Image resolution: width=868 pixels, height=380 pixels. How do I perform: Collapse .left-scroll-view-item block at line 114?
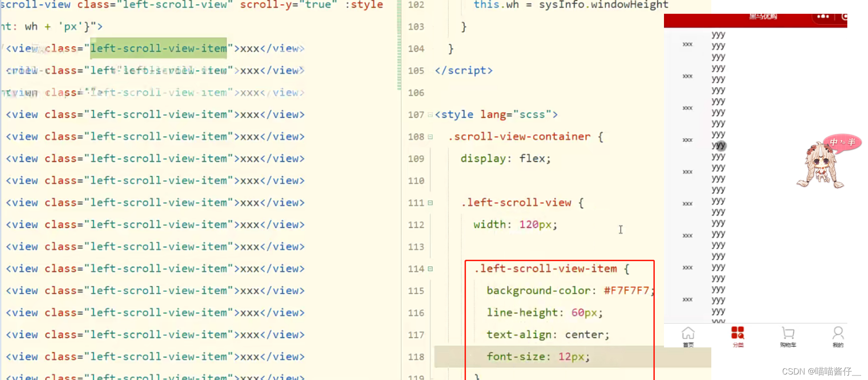(430, 269)
